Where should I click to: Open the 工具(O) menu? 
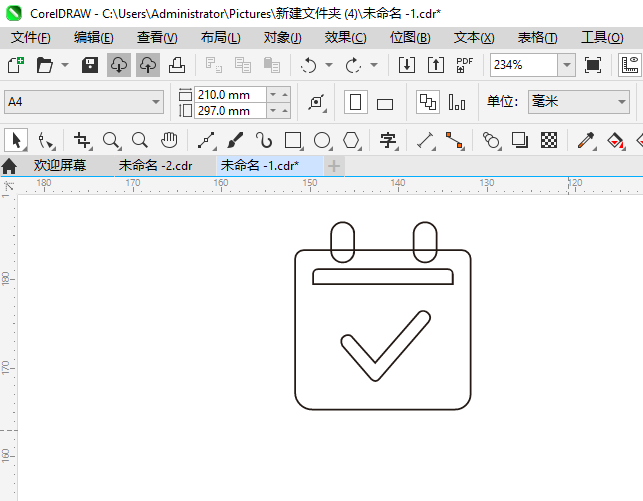coord(602,38)
